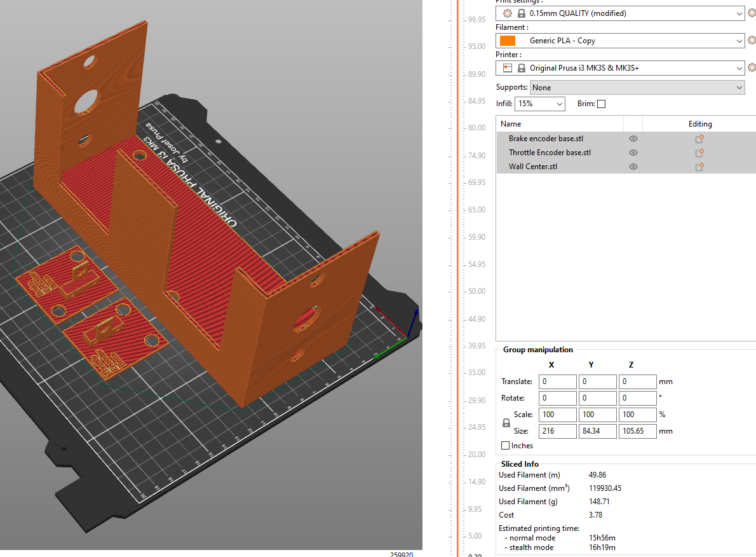Edit Brake encoder base.stl object settings icon
The image size is (756, 557).
pyautogui.click(x=699, y=139)
